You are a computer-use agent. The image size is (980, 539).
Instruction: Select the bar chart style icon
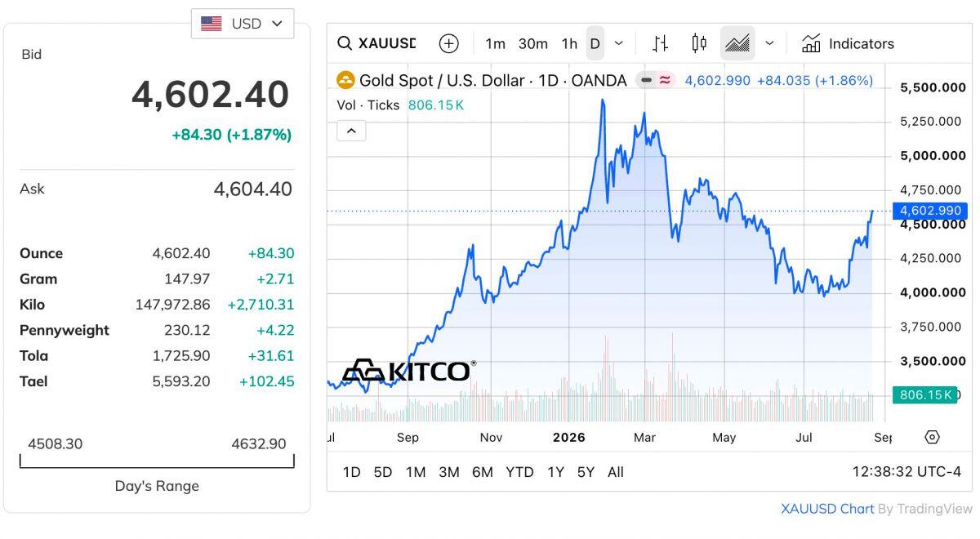[661, 43]
